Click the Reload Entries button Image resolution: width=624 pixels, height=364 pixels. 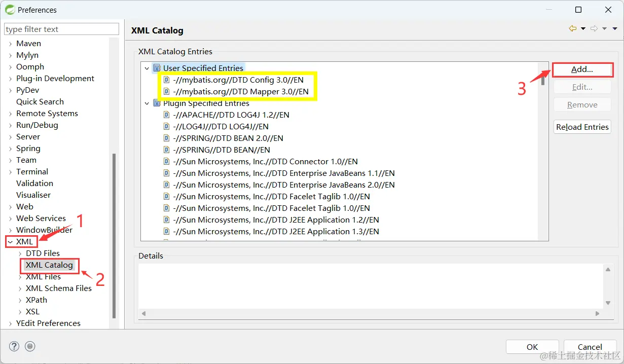coord(582,127)
